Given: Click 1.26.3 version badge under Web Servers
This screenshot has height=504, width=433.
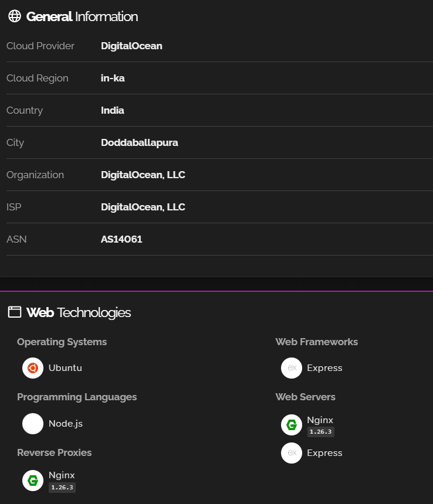Looking at the screenshot, I should (321, 432).
